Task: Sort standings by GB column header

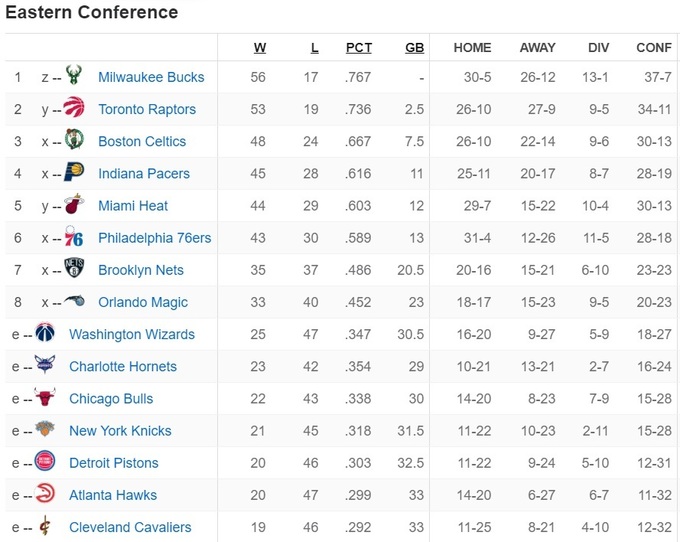Action: (415, 47)
